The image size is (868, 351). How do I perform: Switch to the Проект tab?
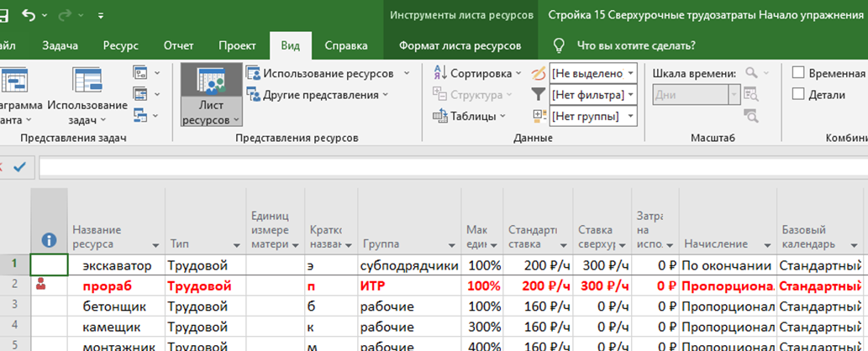[237, 46]
